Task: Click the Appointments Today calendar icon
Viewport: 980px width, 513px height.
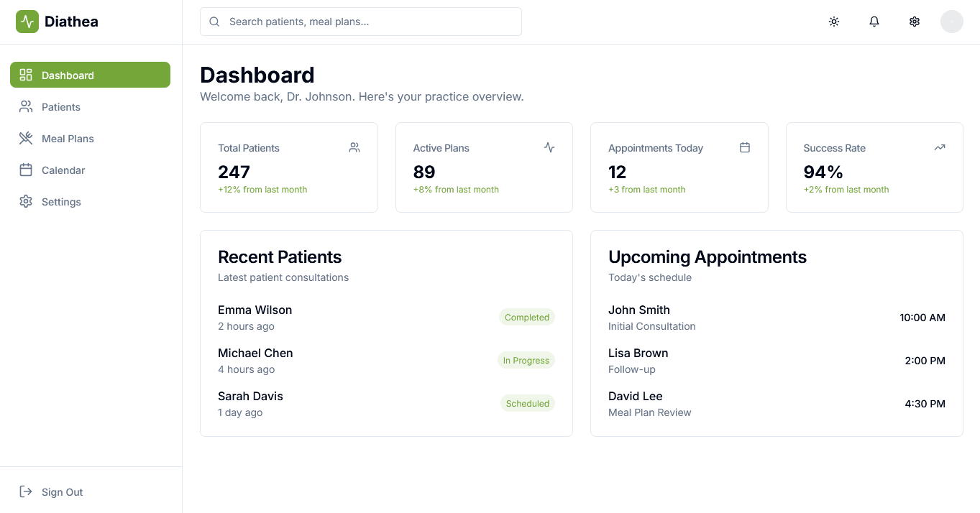Action: click(745, 147)
